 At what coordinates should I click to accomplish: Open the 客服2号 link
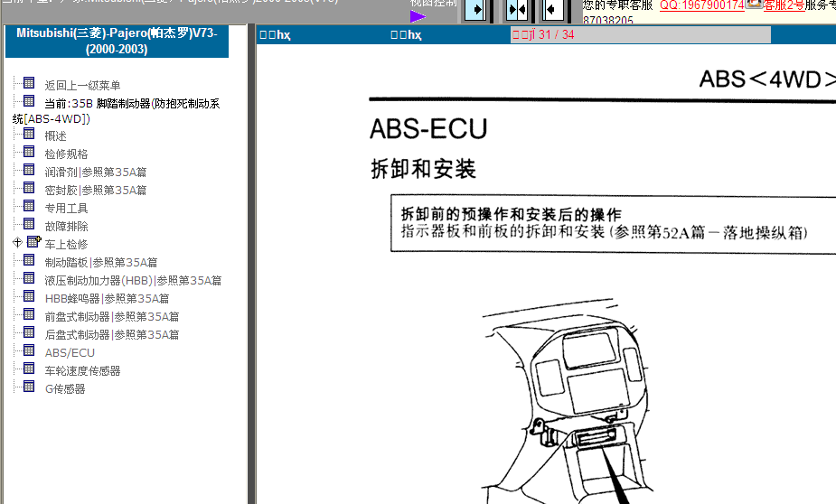(784, 5)
